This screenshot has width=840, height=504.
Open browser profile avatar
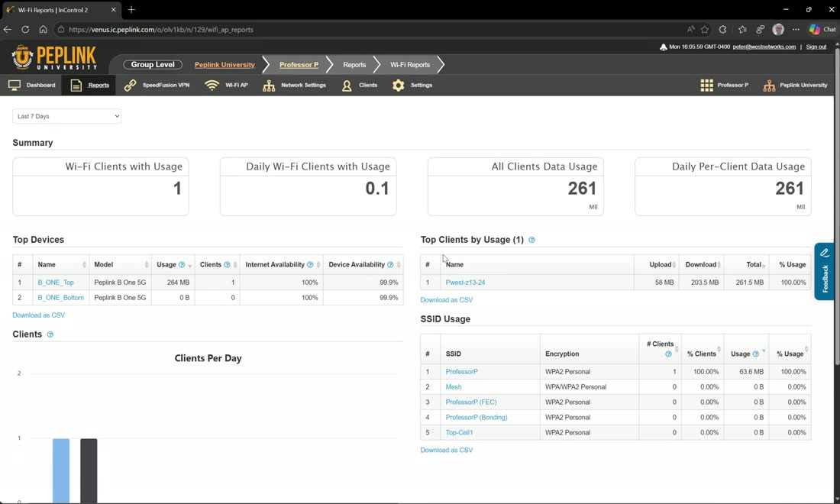pyautogui.click(x=778, y=30)
